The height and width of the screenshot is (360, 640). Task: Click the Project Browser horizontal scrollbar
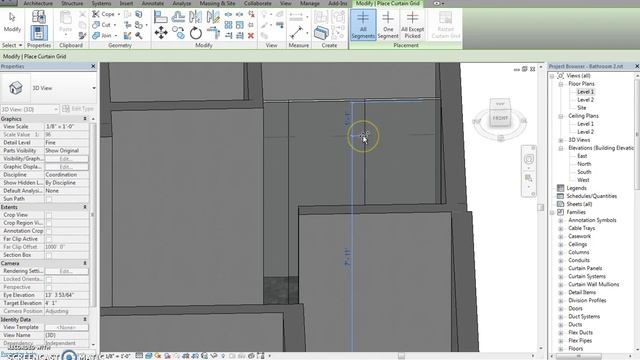pos(578,356)
